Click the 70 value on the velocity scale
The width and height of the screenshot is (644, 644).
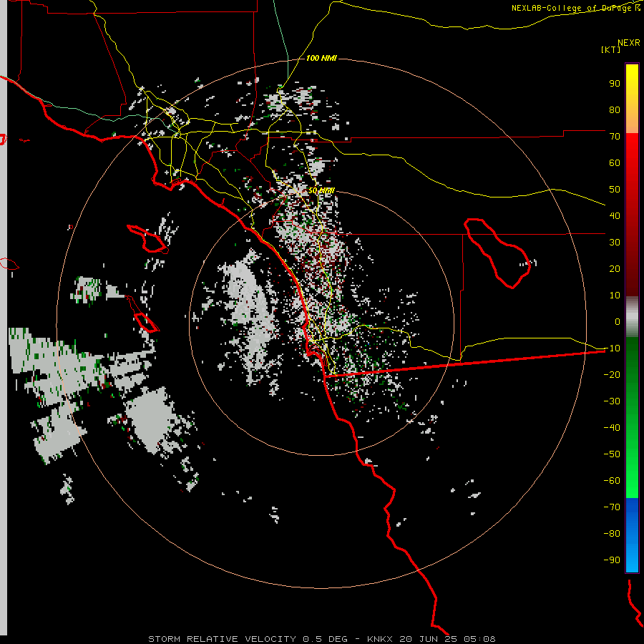(615, 137)
